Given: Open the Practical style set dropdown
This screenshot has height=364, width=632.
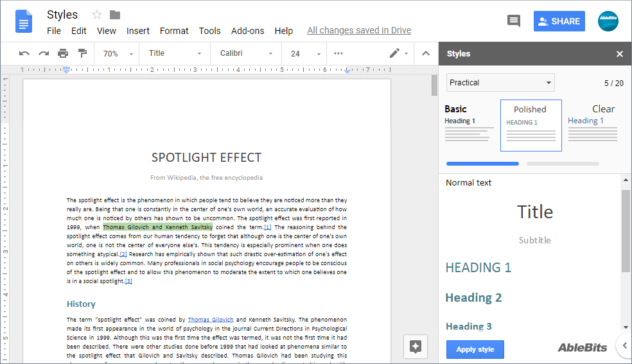Looking at the screenshot, I should [x=500, y=83].
